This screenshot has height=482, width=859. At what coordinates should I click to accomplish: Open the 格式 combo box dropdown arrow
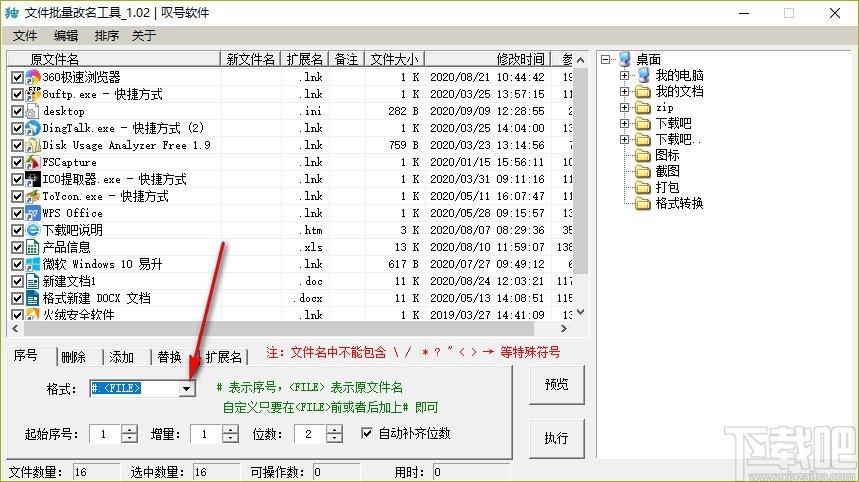(186, 388)
